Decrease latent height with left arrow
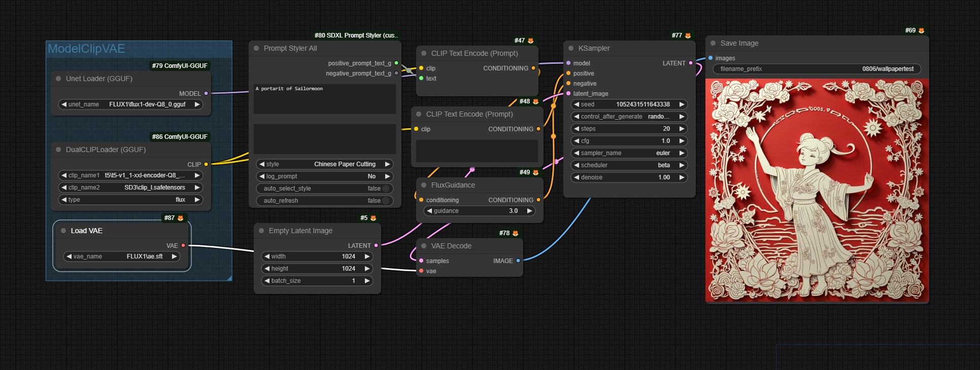The image size is (980, 370). (267, 269)
